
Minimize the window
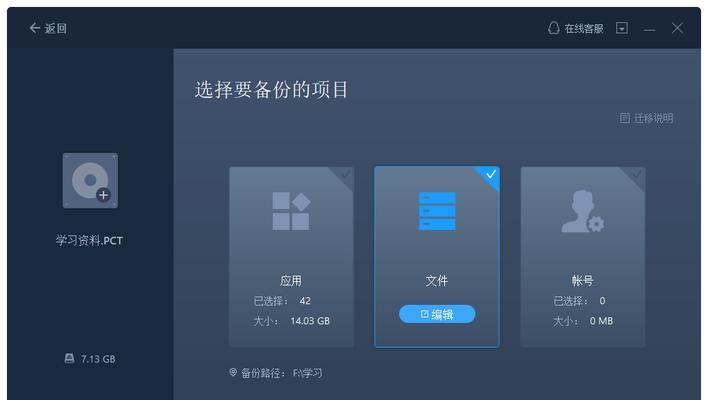point(649,29)
